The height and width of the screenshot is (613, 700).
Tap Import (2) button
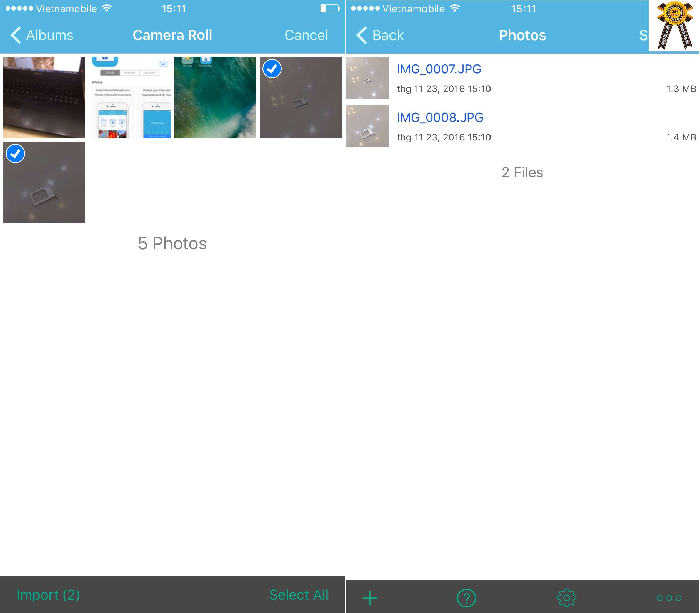[x=48, y=595]
